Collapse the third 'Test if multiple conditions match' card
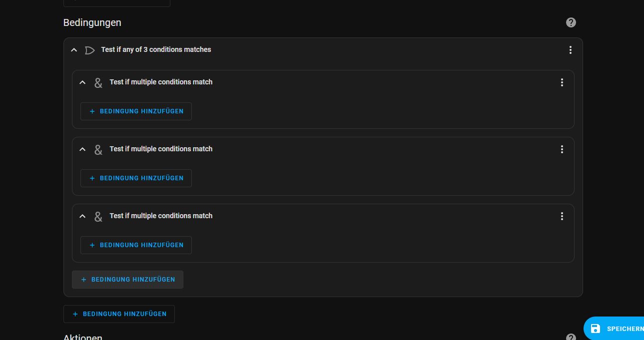644x340 pixels. [x=82, y=216]
